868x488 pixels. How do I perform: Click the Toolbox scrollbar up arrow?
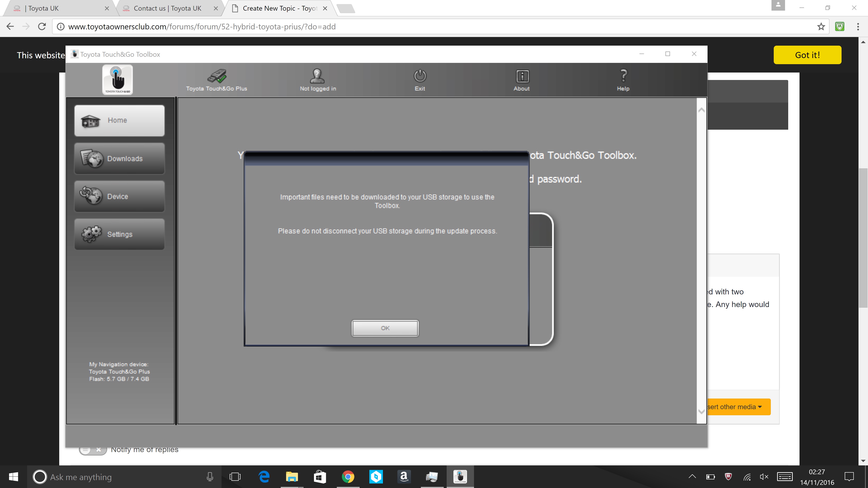701,110
